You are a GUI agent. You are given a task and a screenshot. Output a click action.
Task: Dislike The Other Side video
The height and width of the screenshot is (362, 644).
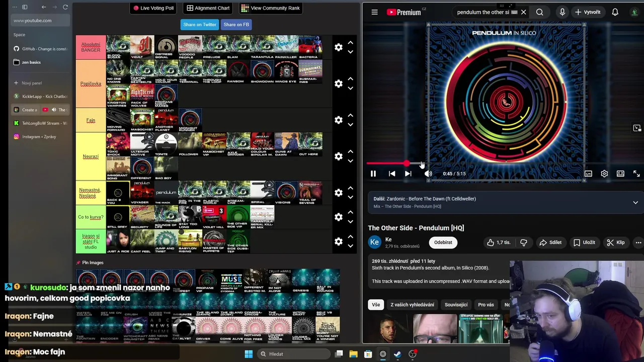[x=524, y=242]
